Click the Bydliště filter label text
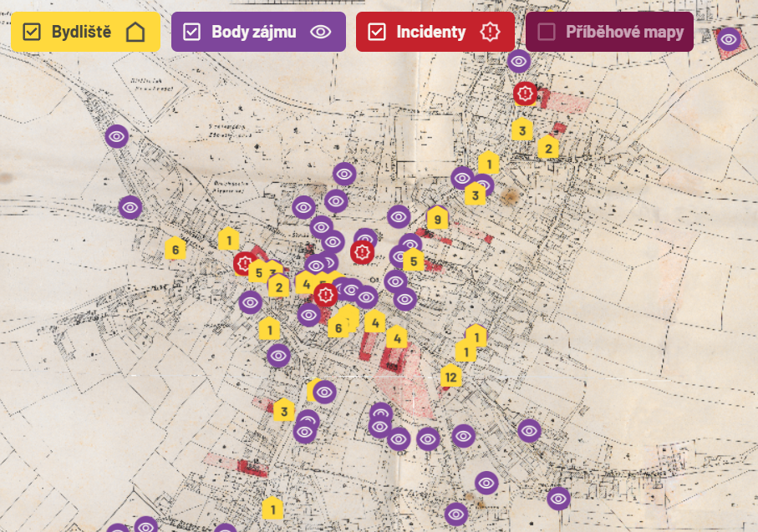 pyautogui.click(x=81, y=33)
